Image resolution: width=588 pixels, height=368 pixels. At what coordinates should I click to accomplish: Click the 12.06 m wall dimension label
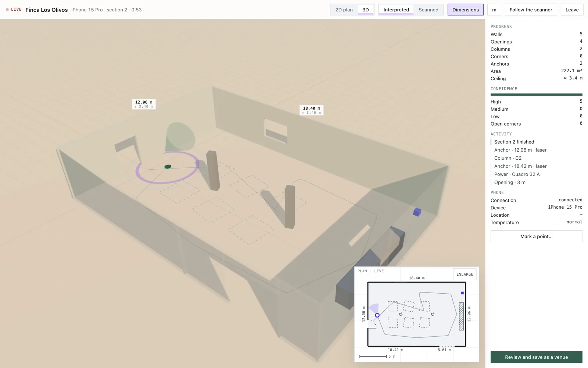pos(144,104)
